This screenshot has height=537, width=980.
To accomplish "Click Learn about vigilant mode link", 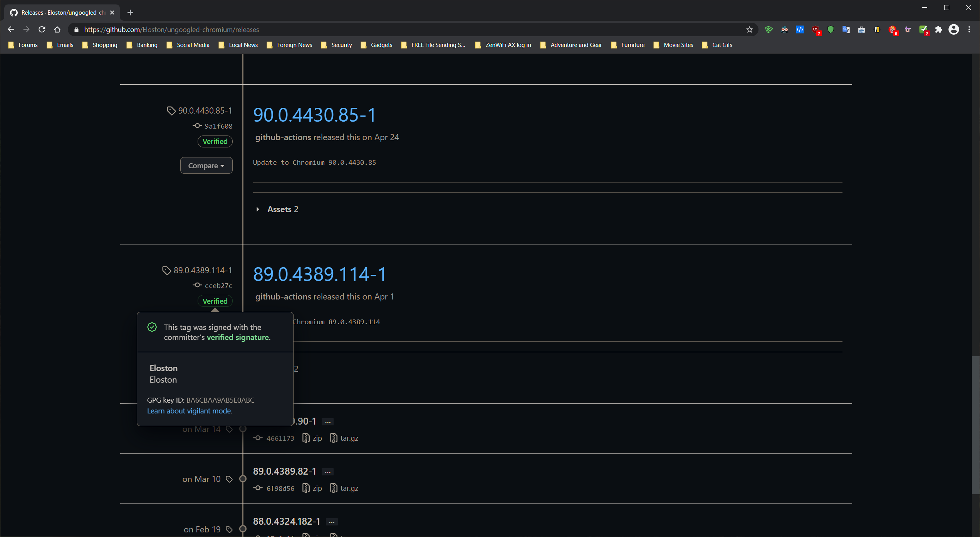I will coord(189,411).
